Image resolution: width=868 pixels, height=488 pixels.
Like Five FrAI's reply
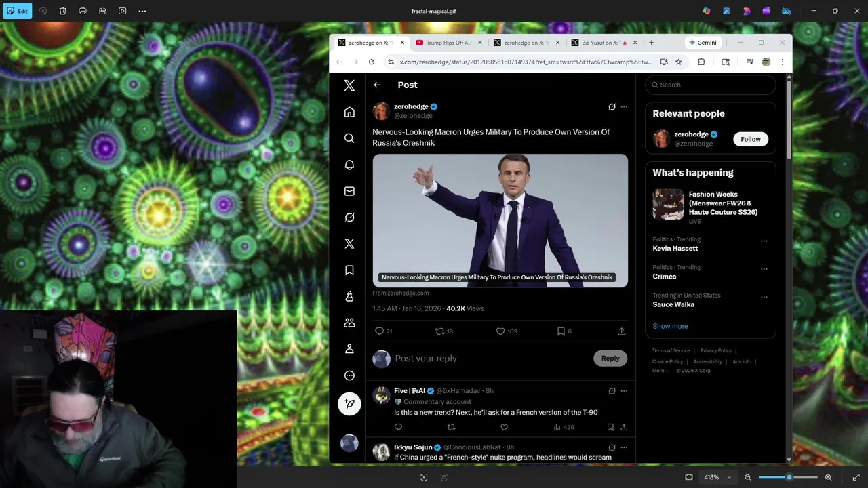tap(504, 427)
